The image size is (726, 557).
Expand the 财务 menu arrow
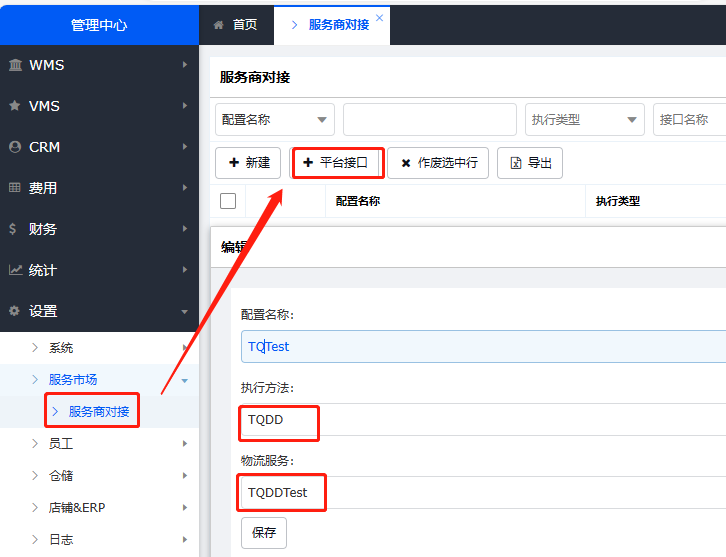click(x=185, y=229)
